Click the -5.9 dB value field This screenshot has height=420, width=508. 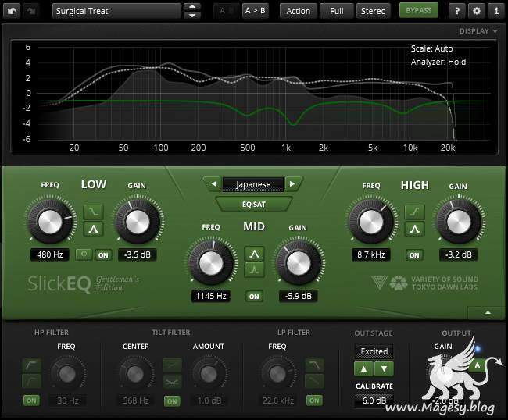point(299,296)
